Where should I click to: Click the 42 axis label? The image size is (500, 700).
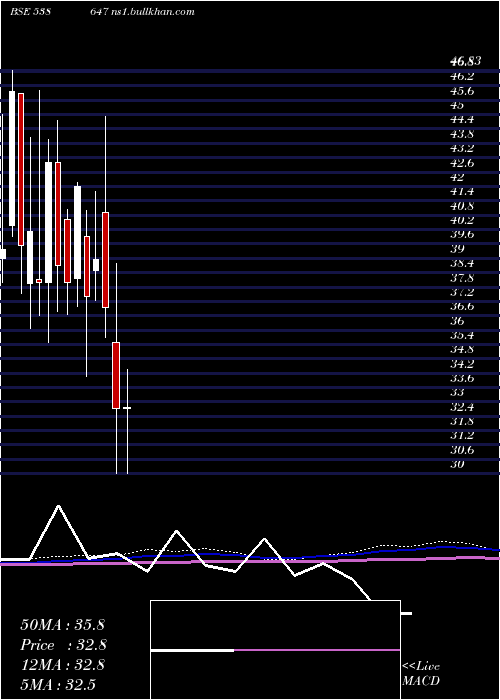pyautogui.click(x=457, y=177)
